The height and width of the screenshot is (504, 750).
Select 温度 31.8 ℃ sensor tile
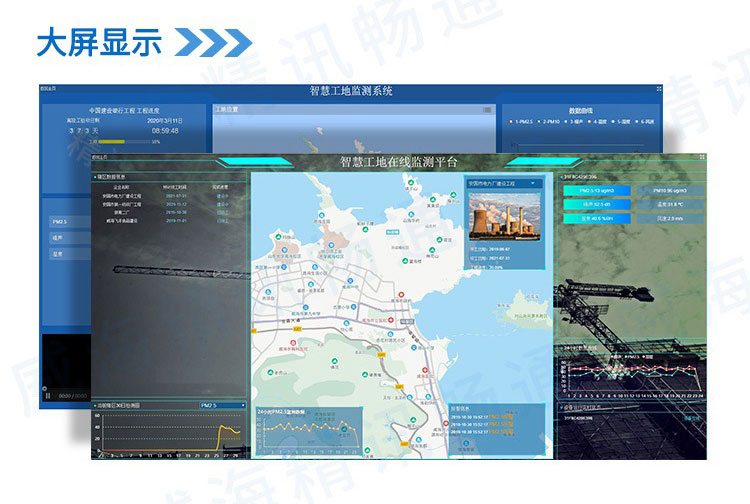pos(670,205)
